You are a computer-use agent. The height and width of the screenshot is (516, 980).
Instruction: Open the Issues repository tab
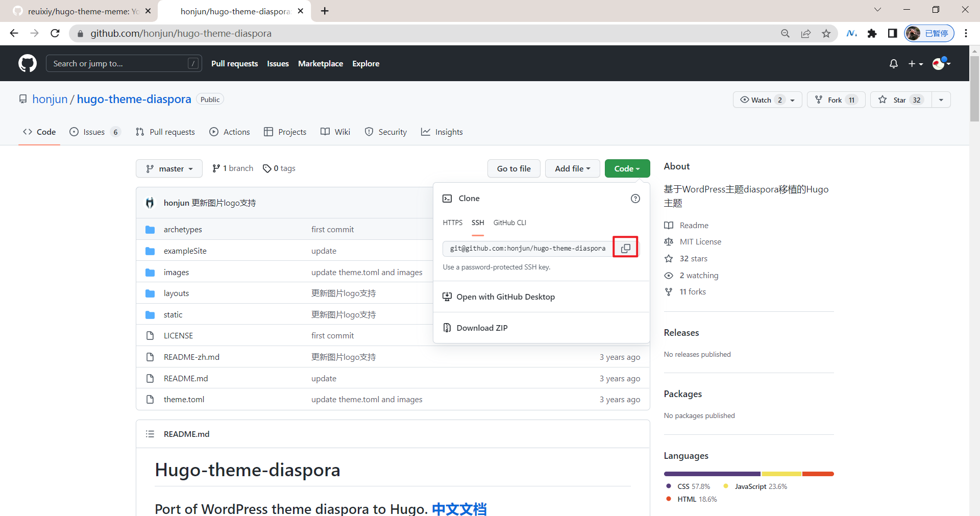pos(95,132)
